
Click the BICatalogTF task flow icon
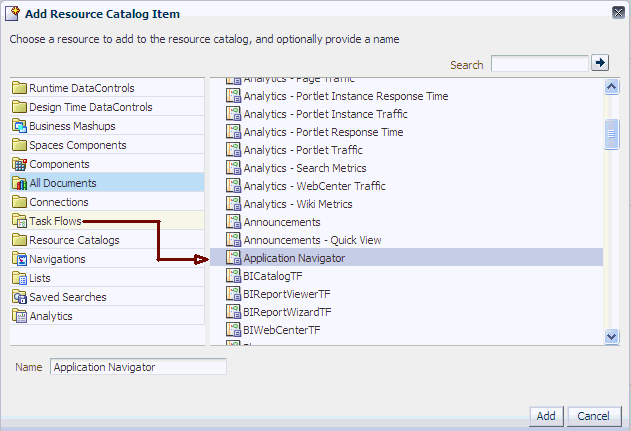coord(233,276)
